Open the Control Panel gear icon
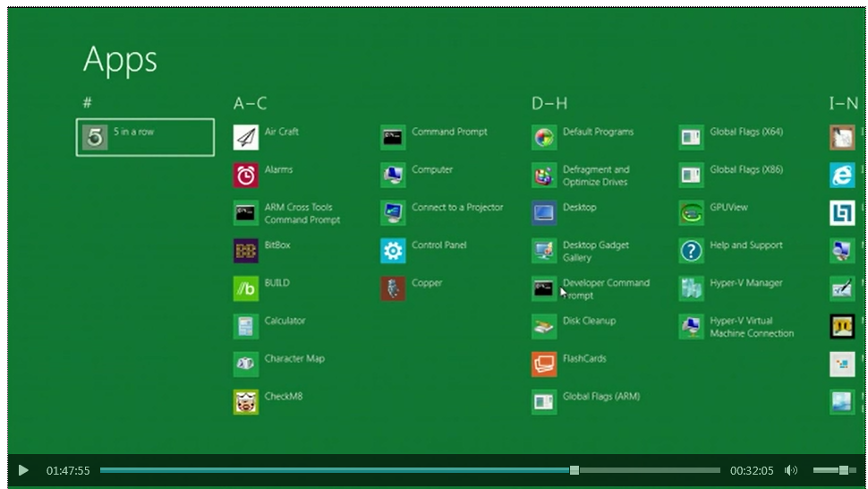Image resolution: width=868 pixels, height=489 pixels. [x=393, y=251]
